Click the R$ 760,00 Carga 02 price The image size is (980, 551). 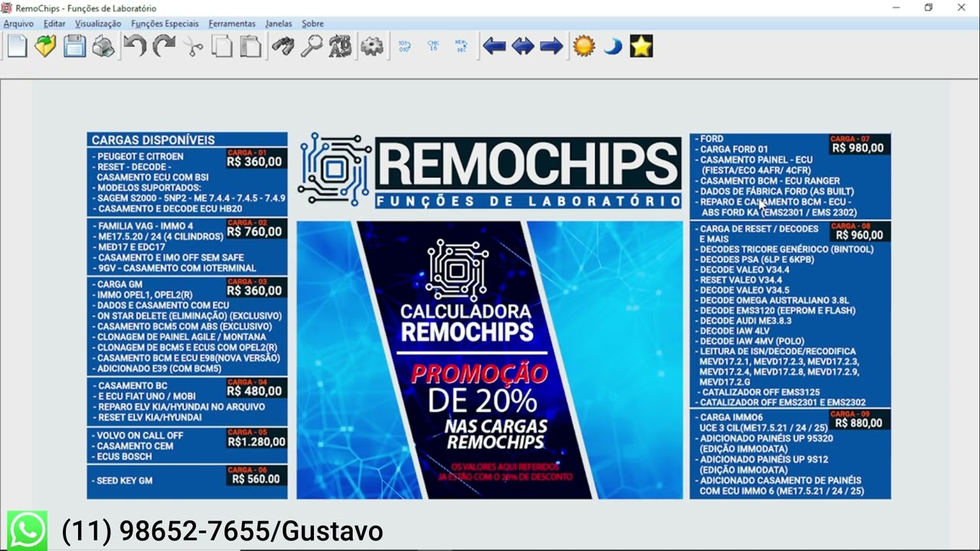pyautogui.click(x=255, y=232)
